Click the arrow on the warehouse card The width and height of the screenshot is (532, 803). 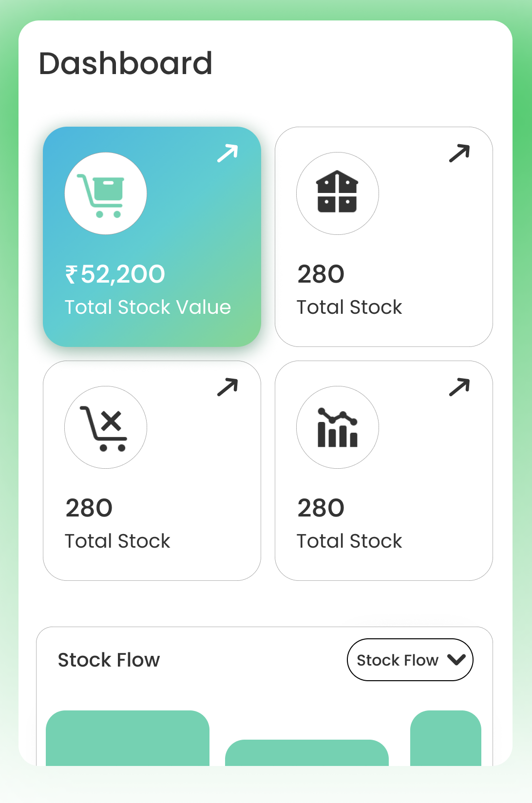[x=459, y=153]
